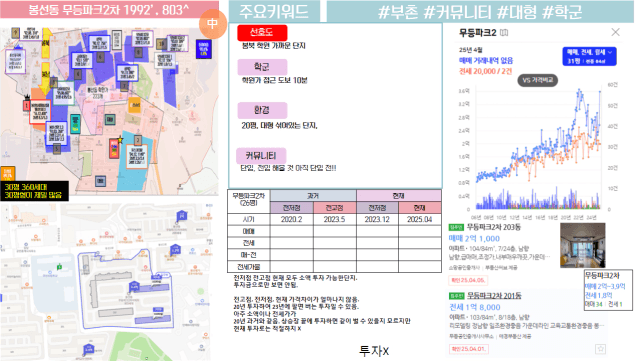Viewport: 640px width, 361px height.
Task: Click the 매매 거래내역 없음 text
Action: click(486, 61)
